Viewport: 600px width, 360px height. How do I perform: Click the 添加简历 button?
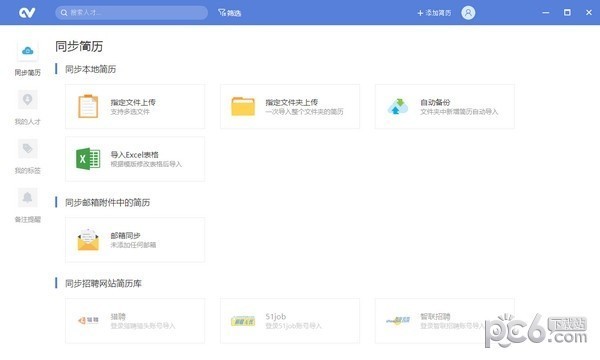pyautogui.click(x=434, y=13)
